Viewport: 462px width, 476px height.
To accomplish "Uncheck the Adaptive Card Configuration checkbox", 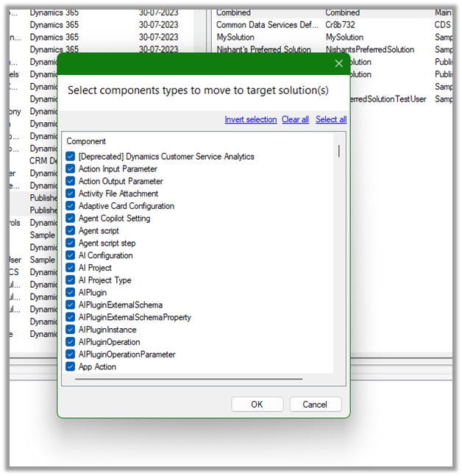I will pyautogui.click(x=71, y=206).
